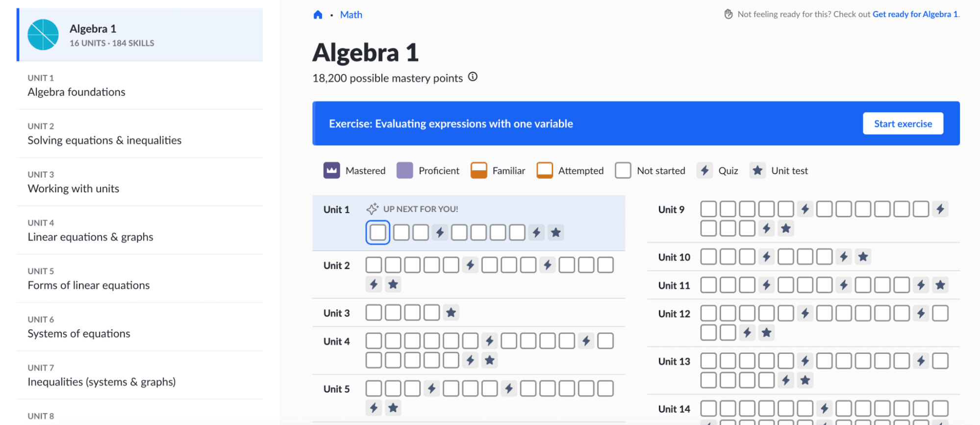
Task: Click the Familiar legend indicator
Action: [478, 170]
